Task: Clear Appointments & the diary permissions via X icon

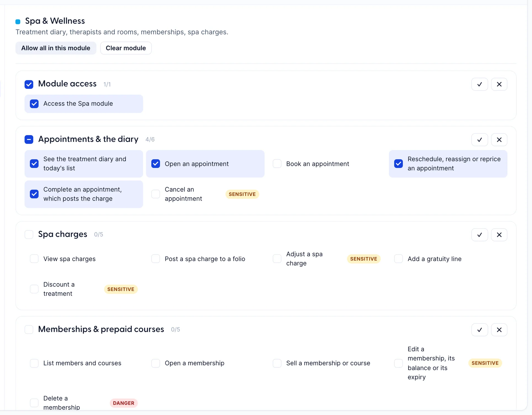Action: pyautogui.click(x=499, y=140)
